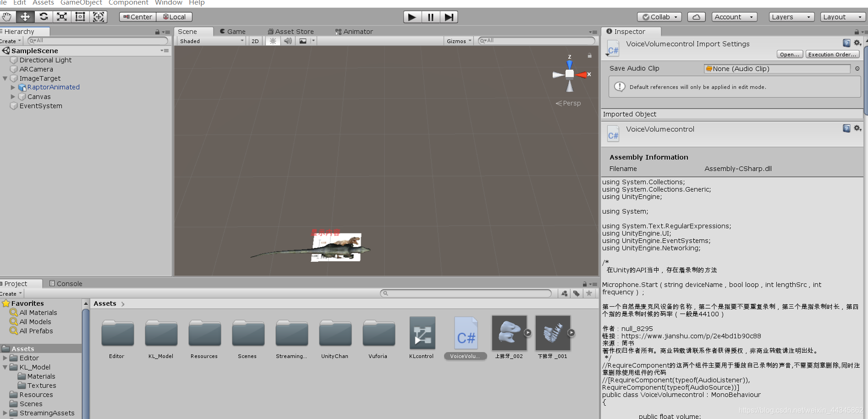
Task: Switch to the Asset Store tab
Action: pyautogui.click(x=291, y=32)
